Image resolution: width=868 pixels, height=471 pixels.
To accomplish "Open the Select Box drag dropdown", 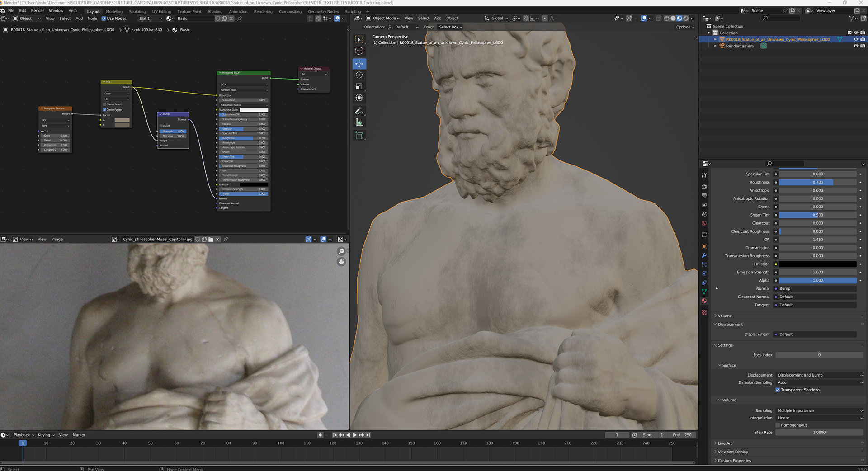I will point(450,27).
